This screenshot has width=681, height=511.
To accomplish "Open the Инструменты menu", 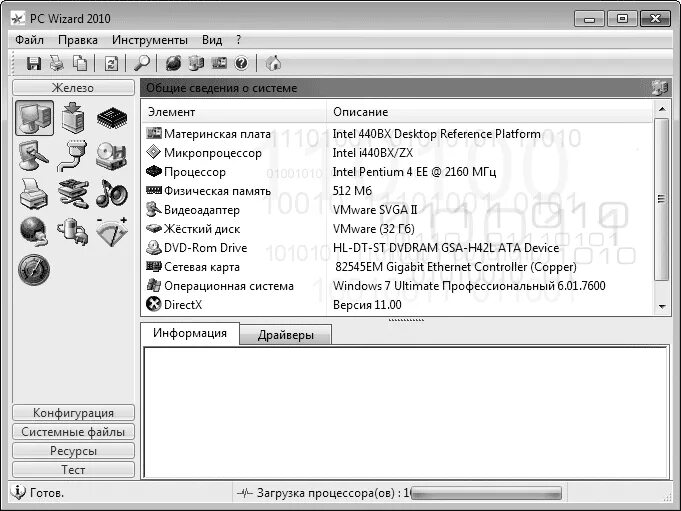I will click(x=150, y=40).
